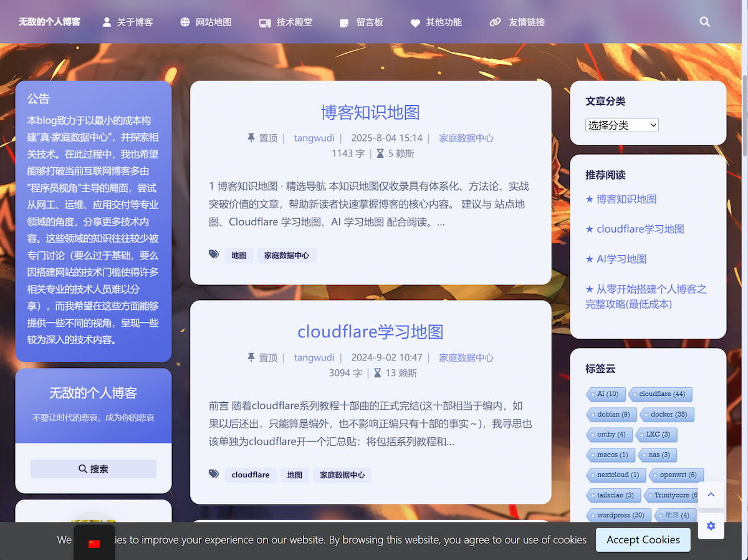Open the ★ AI学习地图 recommended link
This screenshot has width=748, height=560.
point(617,258)
